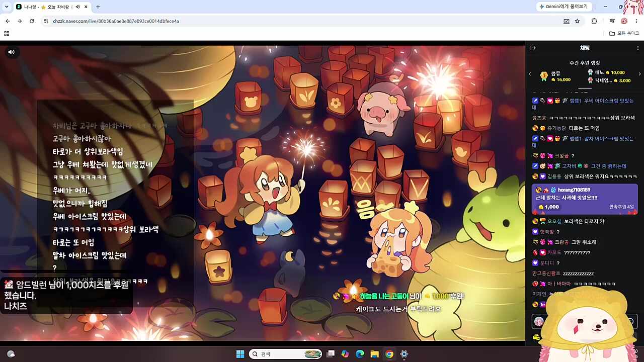Expand the donation ranking drag handle
The height and width of the screenshot is (362, 644).
(585, 88)
